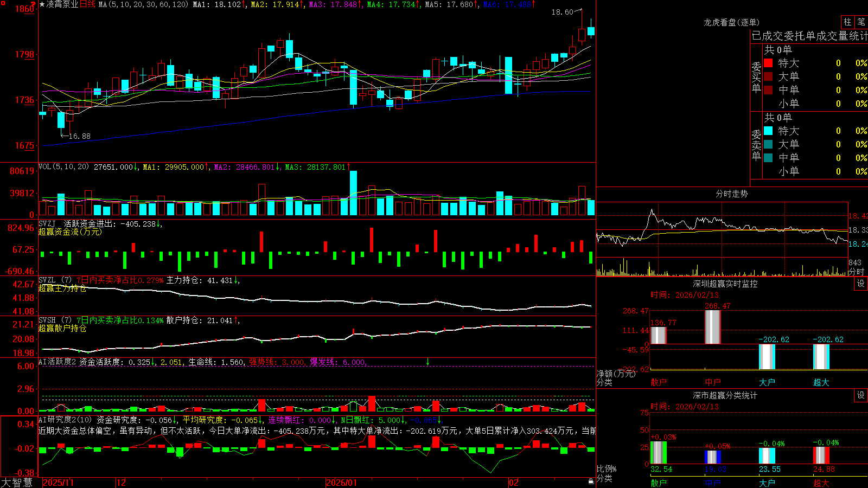Switch order view to 笔 mode
This screenshot has height=488, width=868.
click(x=861, y=22)
